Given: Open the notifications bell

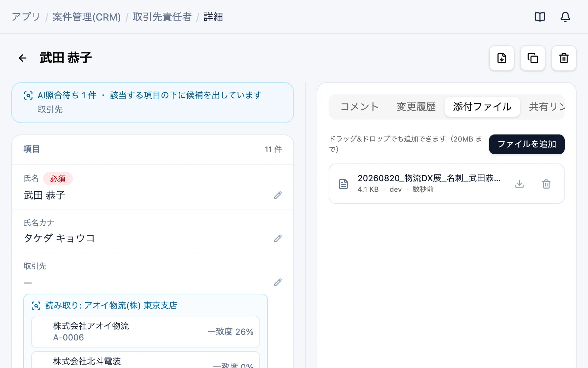Looking at the screenshot, I should coord(565,17).
